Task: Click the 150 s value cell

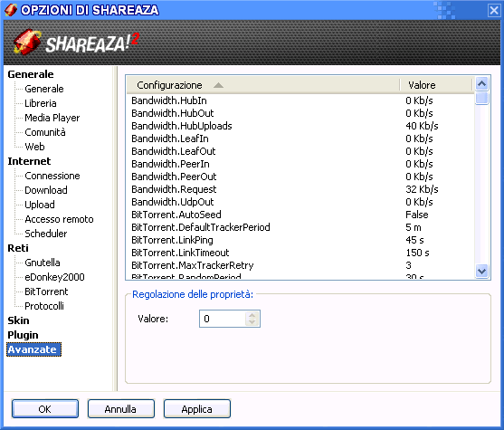Action: [417, 253]
